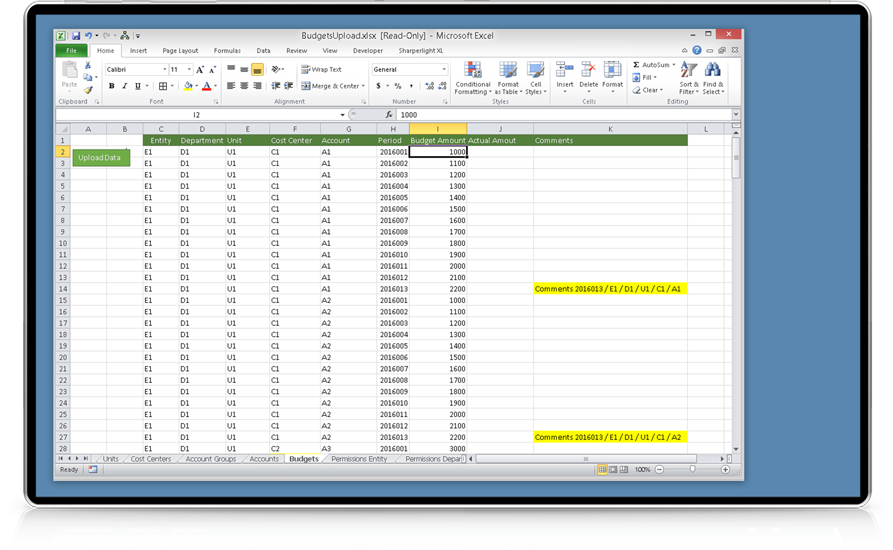The width and height of the screenshot is (893, 550).
Task: Open Sort & Filter menu
Action: (689, 78)
